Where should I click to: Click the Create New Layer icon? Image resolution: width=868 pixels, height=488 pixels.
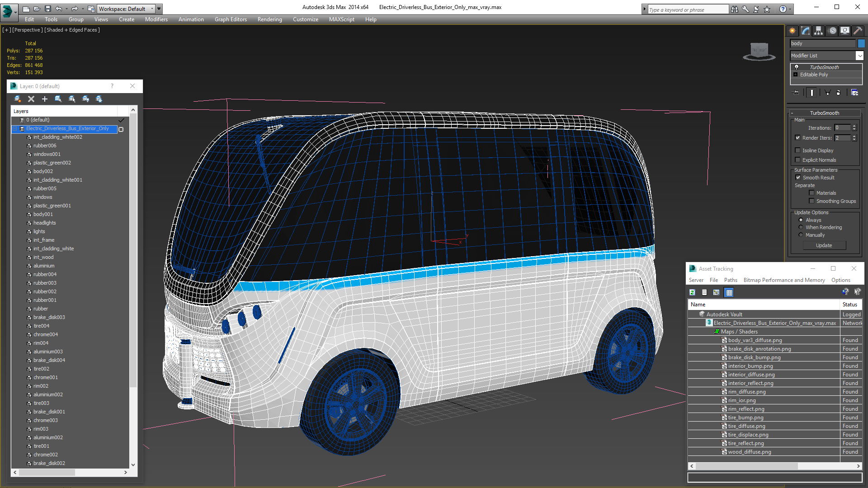(x=18, y=99)
